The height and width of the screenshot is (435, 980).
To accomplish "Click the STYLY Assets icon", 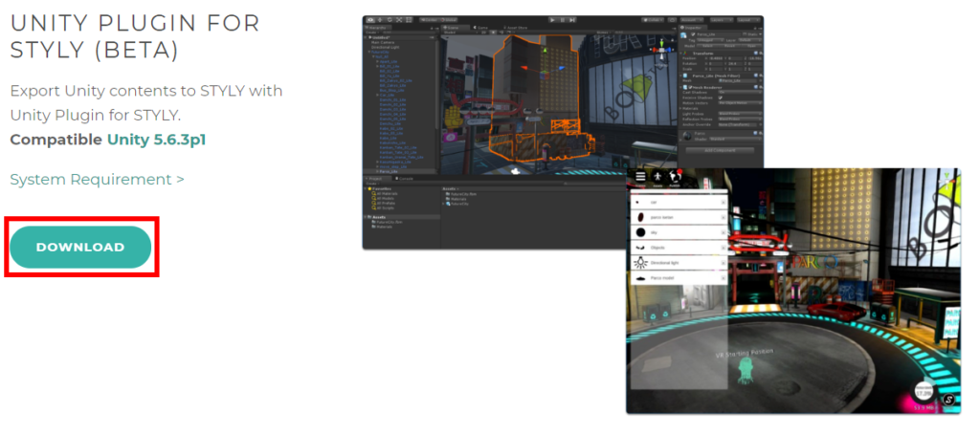I will click(657, 179).
